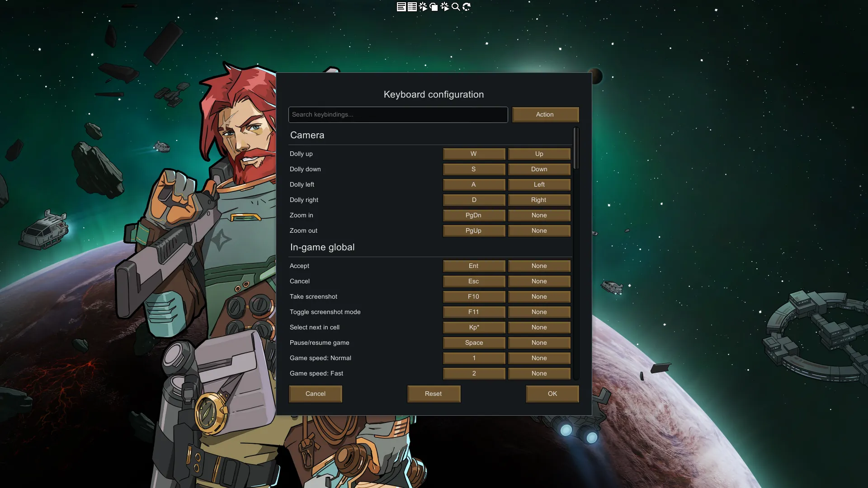868x488 pixels.
Task: Click the overlapping squares icon in top toolbar
Action: (434, 7)
